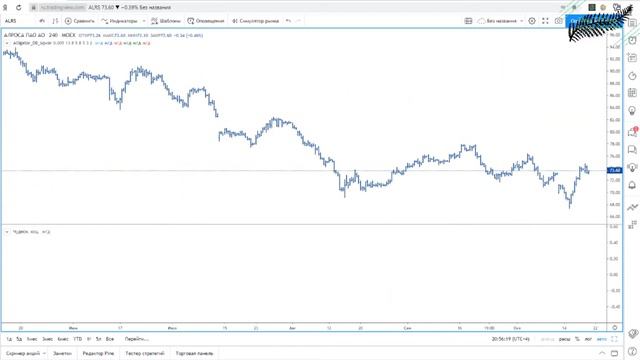
Task: Expand the Скринер акций dropdown arrow
Action: click(x=44, y=353)
